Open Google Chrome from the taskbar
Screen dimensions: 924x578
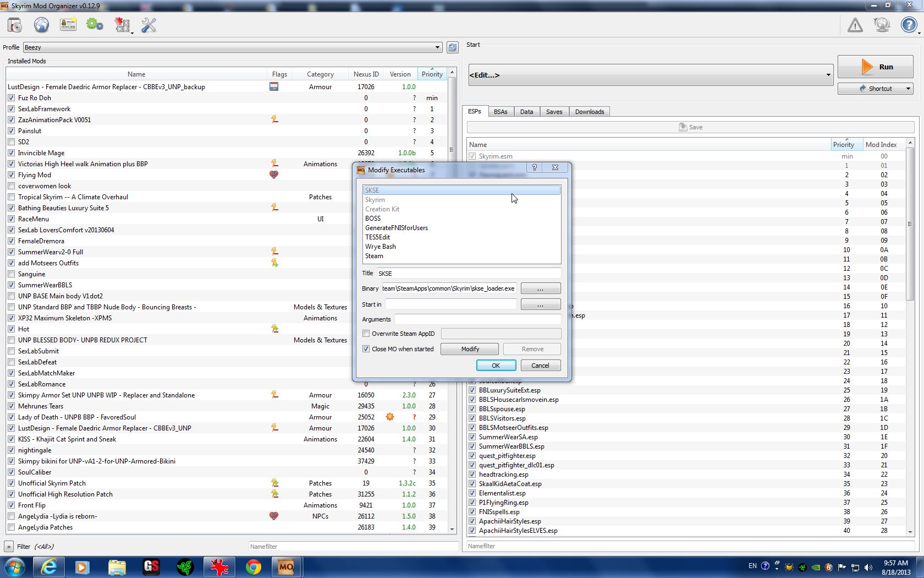(253, 567)
